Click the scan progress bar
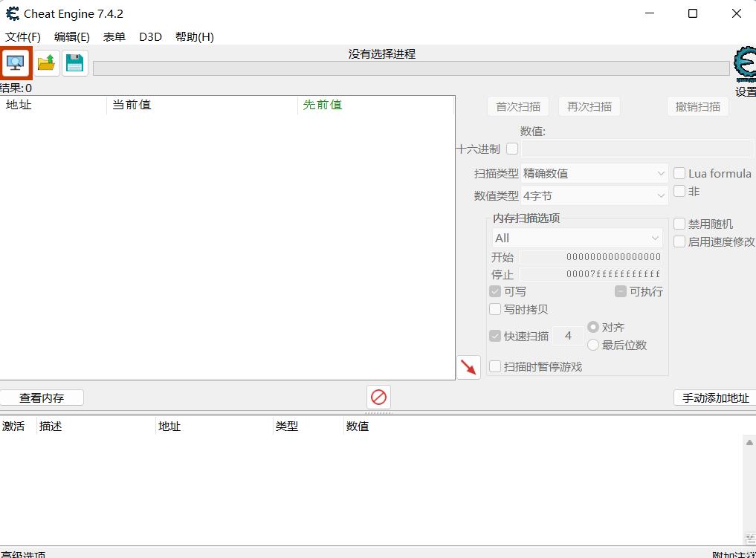Image resolution: width=756 pixels, height=558 pixels. coord(411,68)
